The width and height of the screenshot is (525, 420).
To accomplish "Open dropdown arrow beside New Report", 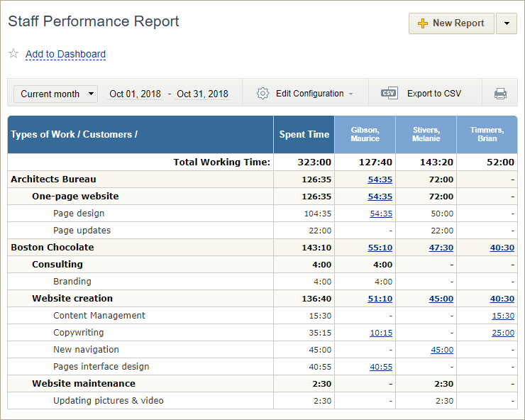I will coord(506,23).
